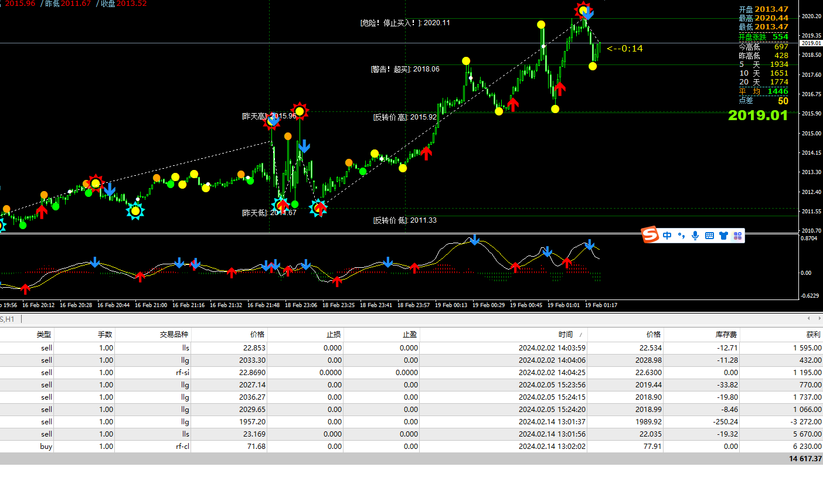Click the 16 Feb 21:00 time axis label

pyautogui.click(x=151, y=305)
